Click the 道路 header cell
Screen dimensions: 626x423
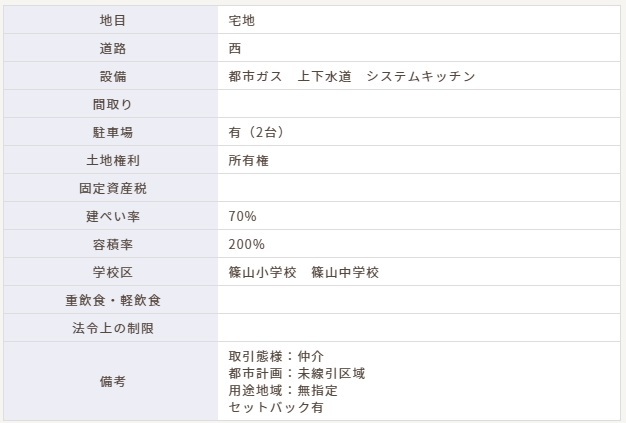coord(111,48)
